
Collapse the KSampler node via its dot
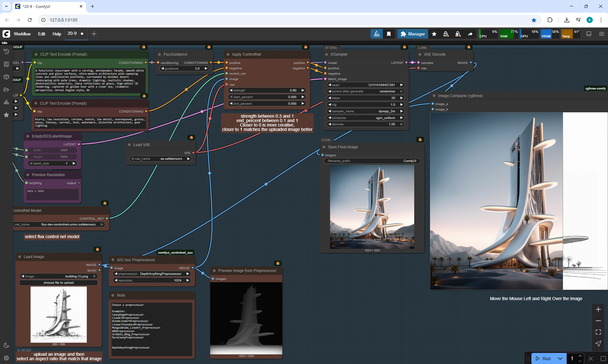point(326,54)
